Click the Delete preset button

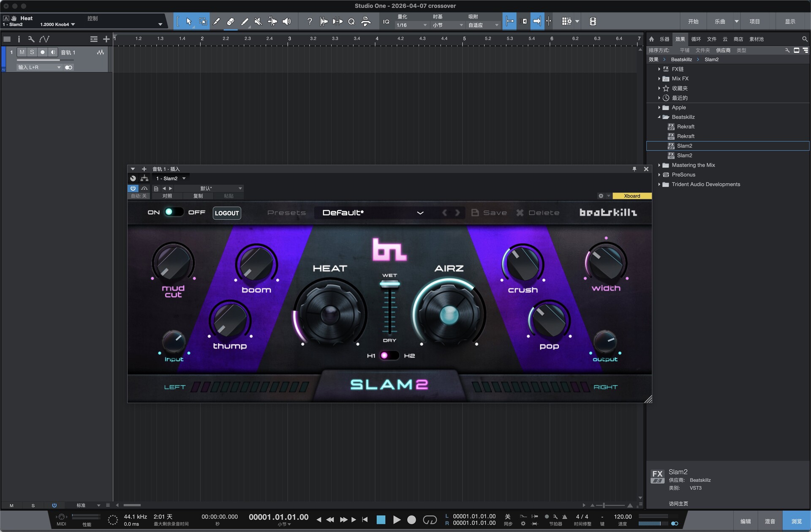[538, 213]
